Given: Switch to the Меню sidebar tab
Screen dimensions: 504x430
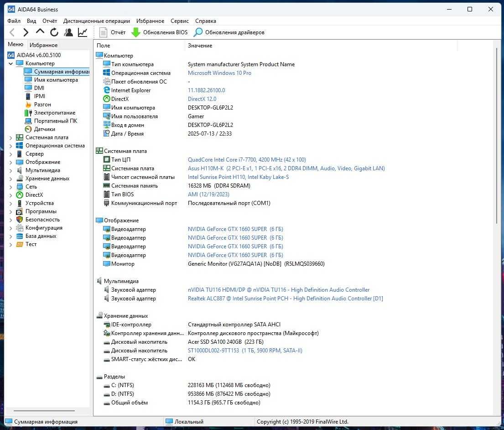Looking at the screenshot, I should (x=16, y=44).
